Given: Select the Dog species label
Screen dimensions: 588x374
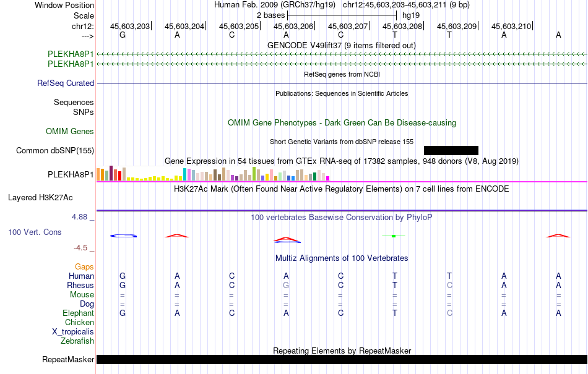Looking at the screenshot, I should 87,304.
